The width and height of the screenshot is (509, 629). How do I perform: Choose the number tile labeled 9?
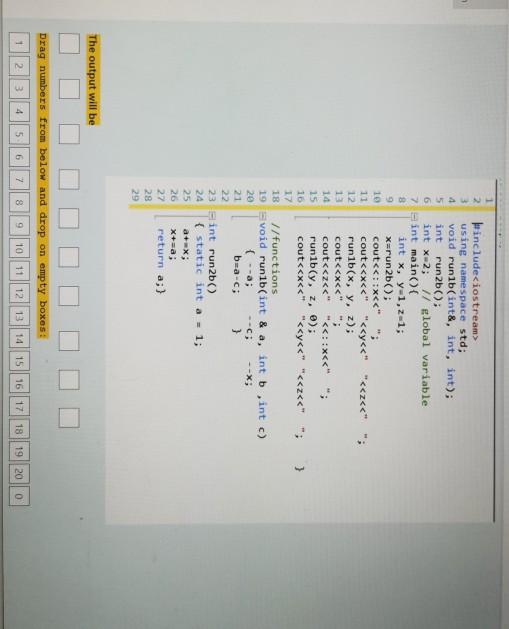coord(19,226)
